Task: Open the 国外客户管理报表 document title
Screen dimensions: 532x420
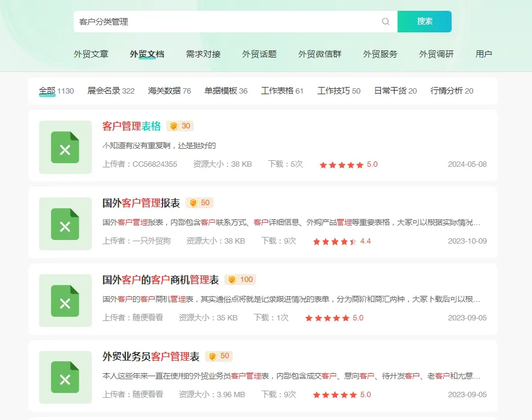Action: (141, 203)
